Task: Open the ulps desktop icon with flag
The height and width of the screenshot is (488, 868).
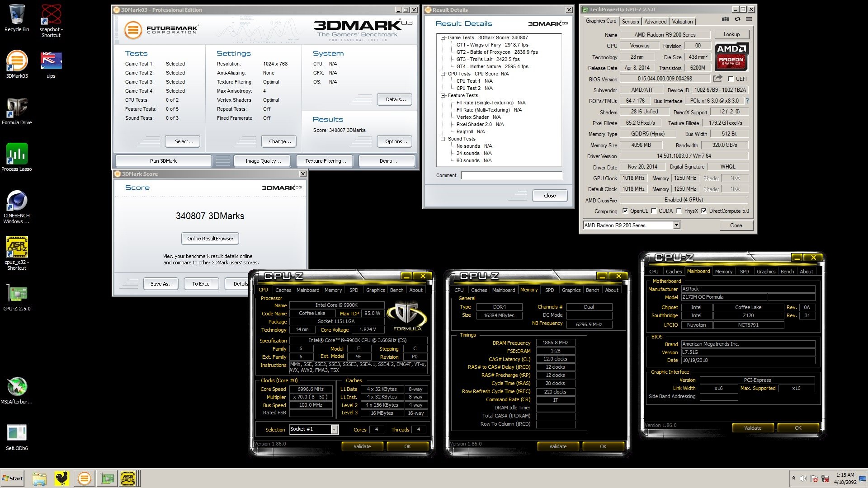Action: point(51,64)
